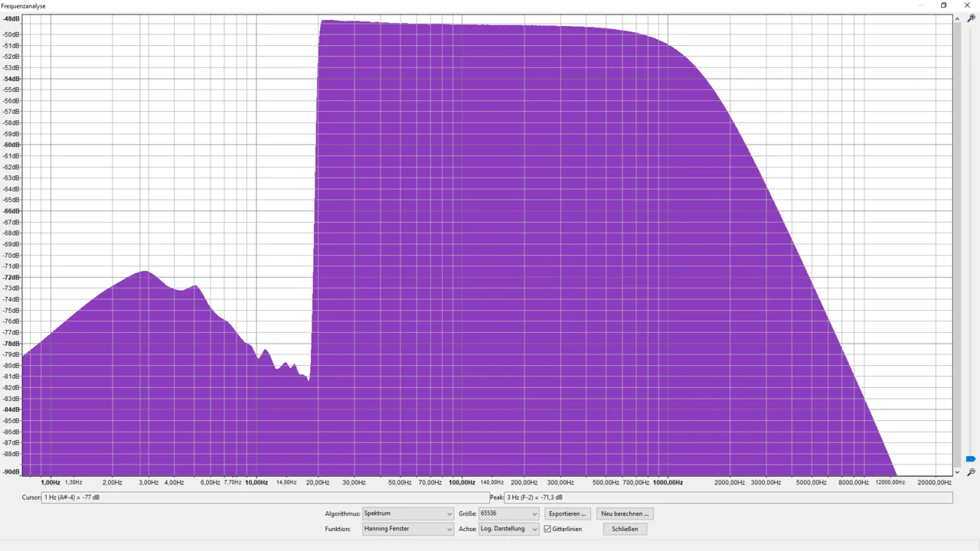
Task: Click the zoom out magnifier icon
Action: 971,472
